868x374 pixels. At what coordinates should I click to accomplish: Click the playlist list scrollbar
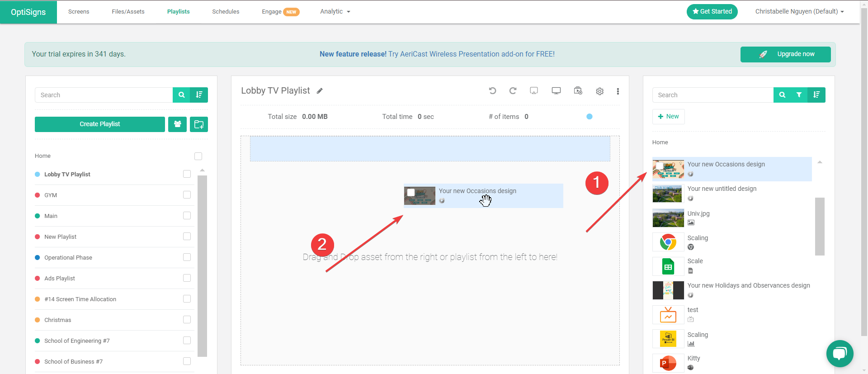[x=202, y=266]
